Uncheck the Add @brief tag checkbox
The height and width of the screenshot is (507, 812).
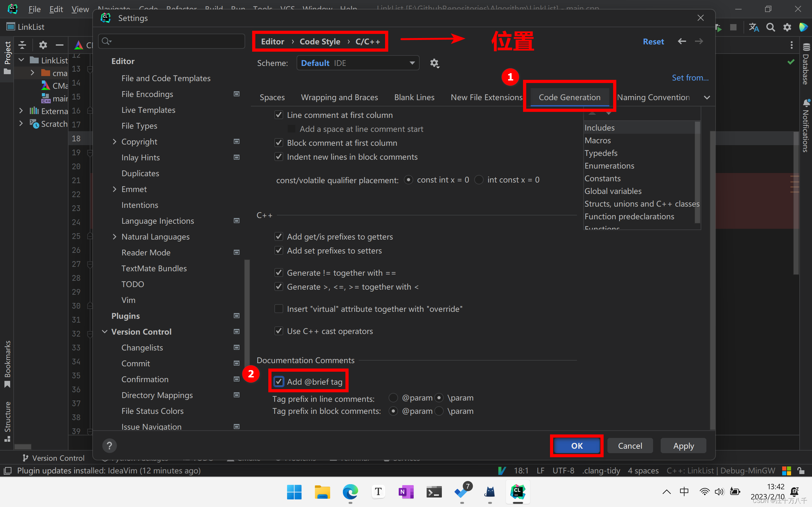click(279, 382)
